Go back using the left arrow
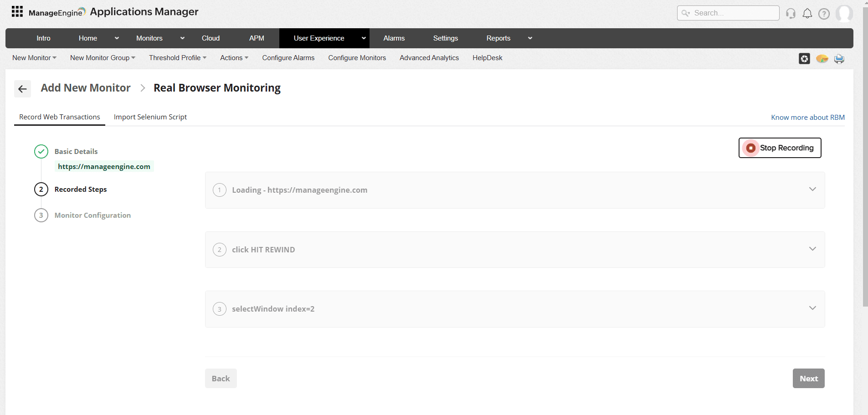Image resolution: width=868 pixels, height=415 pixels. [22, 89]
